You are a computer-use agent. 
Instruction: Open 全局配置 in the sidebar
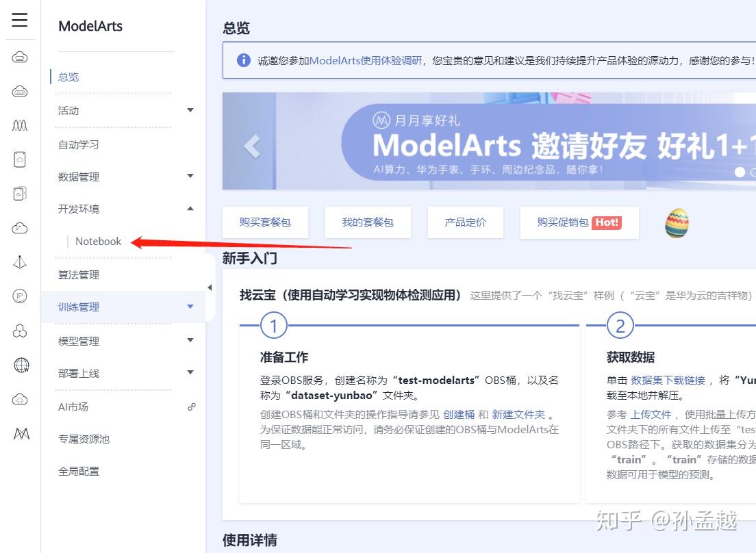point(79,472)
